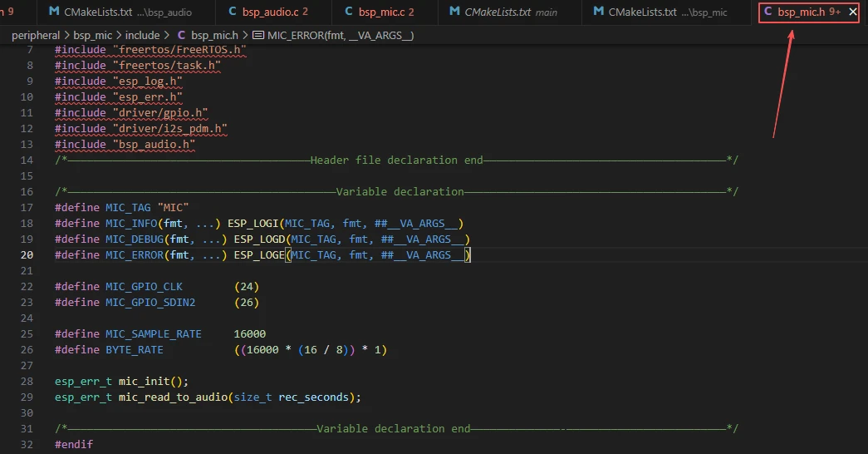Viewport: 868px width, 454px height.
Task: Click the MIC_GPIO_CLK macro name
Action: click(144, 287)
